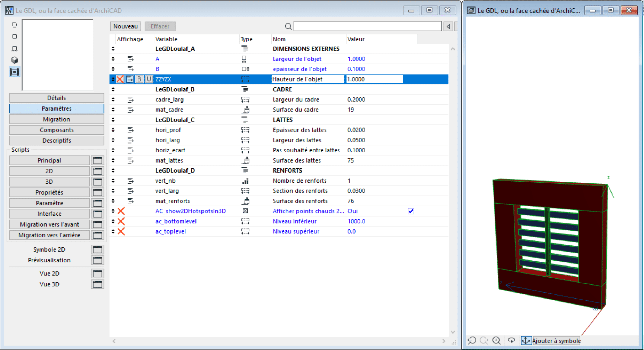Open the Composants section

[57, 130]
